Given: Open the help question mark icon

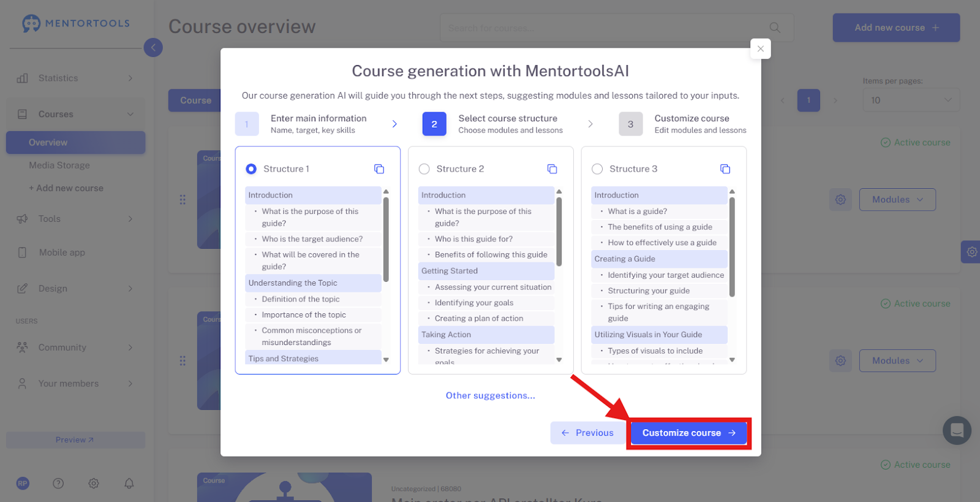Looking at the screenshot, I should point(58,483).
